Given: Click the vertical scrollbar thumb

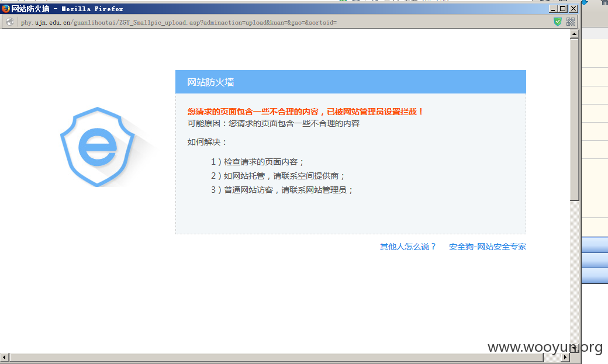Looking at the screenshot, I should point(574,119).
